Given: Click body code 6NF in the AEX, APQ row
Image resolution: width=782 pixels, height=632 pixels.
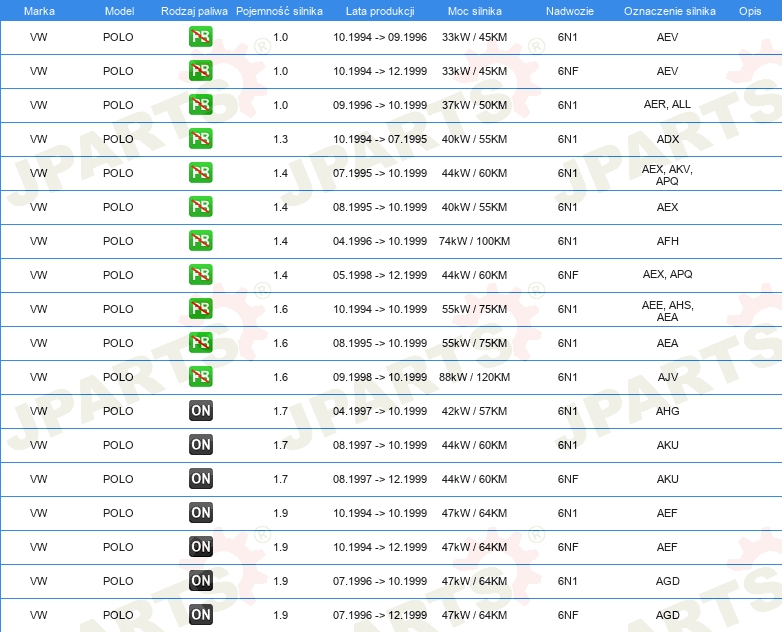Looking at the screenshot, I should click(568, 275).
